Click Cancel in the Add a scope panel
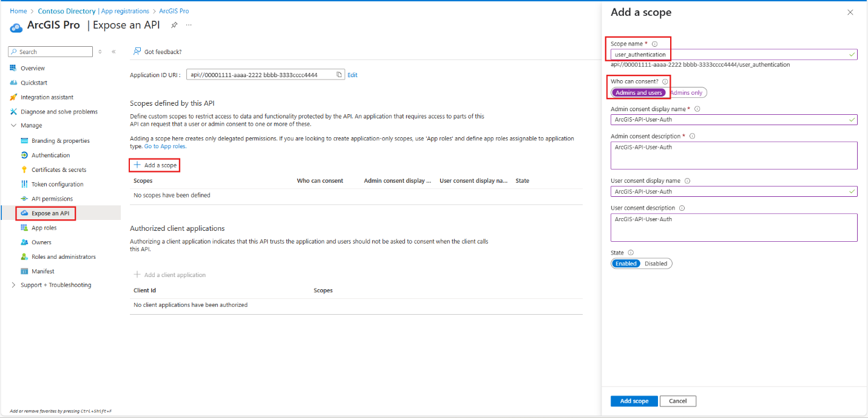Screen dimensions: 868x418 click(x=677, y=401)
